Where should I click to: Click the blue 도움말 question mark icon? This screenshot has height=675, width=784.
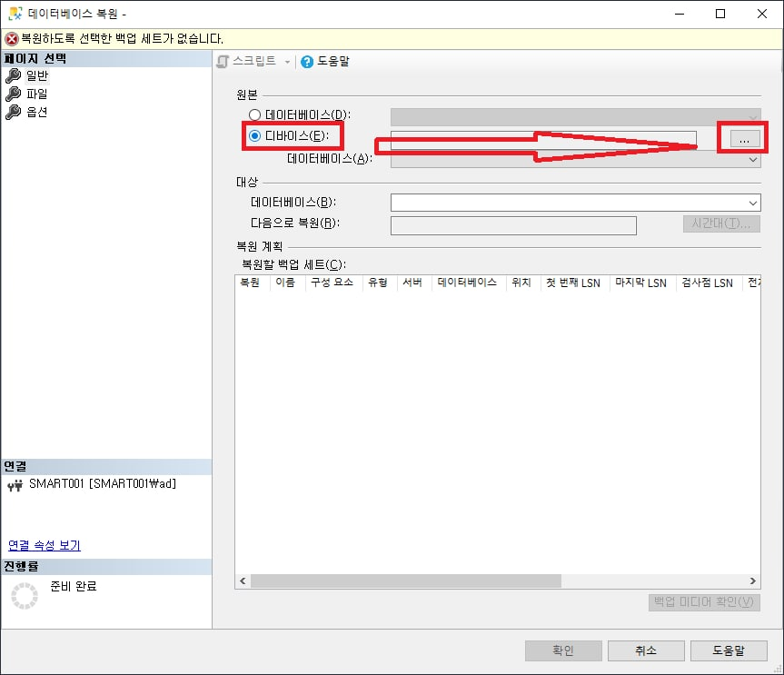pyautogui.click(x=307, y=62)
